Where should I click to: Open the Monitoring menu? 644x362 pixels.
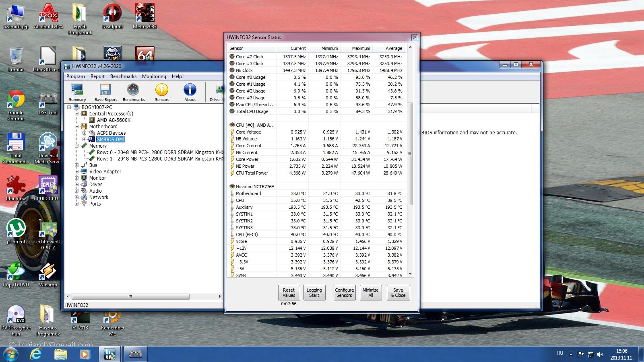(154, 76)
